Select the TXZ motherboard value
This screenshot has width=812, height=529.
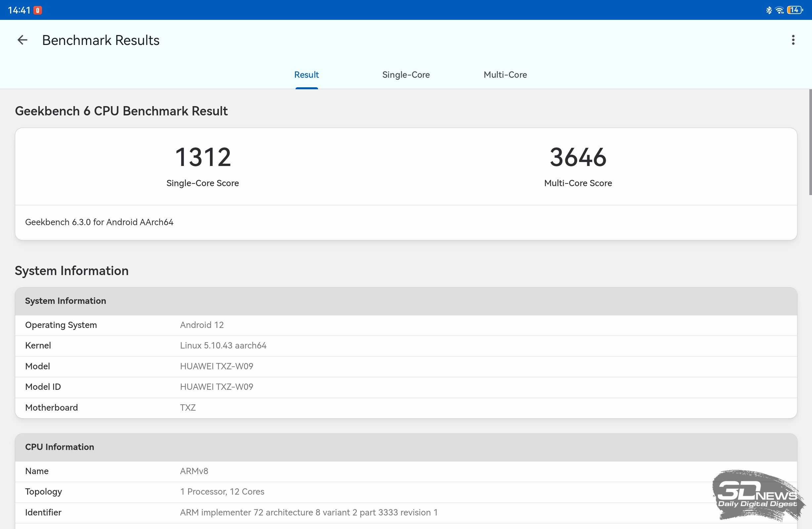[x=188, y=408]
